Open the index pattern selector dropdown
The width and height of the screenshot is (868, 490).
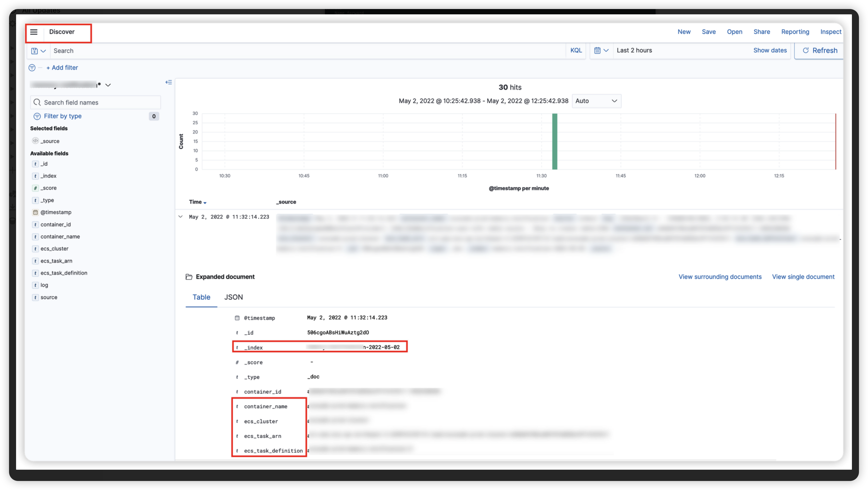click(x=108, y=85)
